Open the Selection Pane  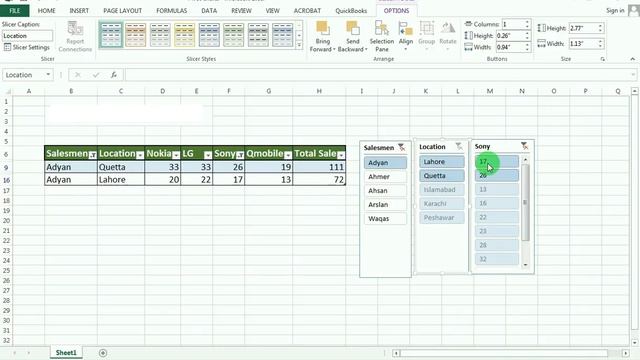coord(382,37)
